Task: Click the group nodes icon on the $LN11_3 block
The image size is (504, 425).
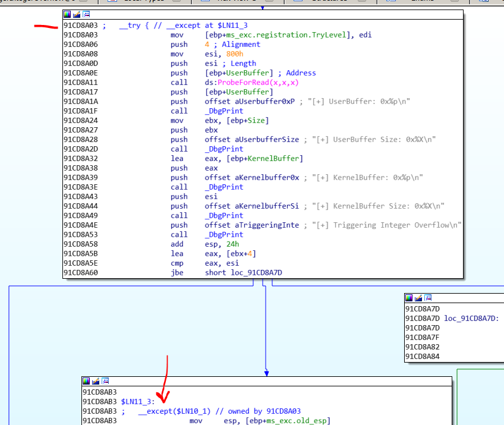Action: pos(105,381)
